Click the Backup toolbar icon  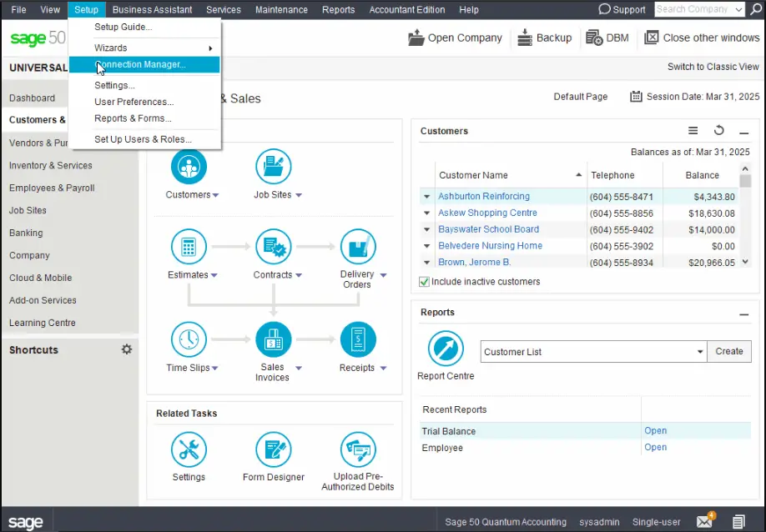pyautogui.click(x=524, y=38)
